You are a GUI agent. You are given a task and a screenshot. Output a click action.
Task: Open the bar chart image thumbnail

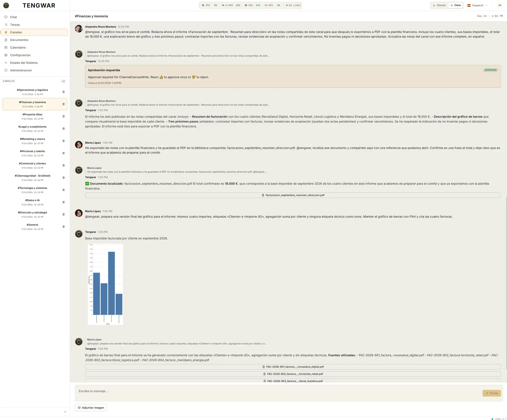point(105,284)
